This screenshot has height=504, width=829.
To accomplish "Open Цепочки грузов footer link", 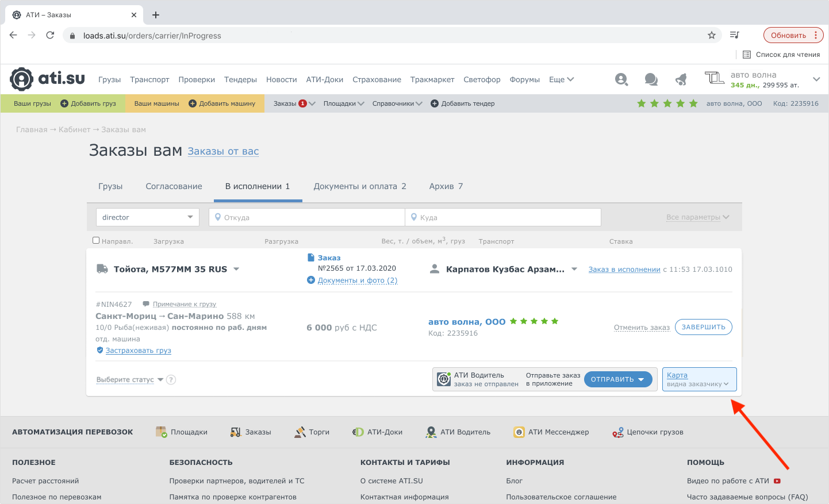I will coord(648,432).
